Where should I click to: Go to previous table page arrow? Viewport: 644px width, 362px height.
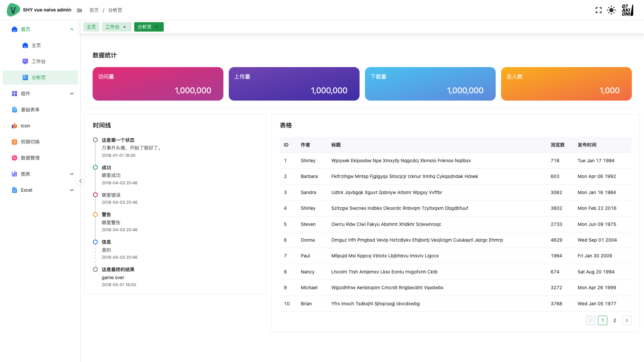[x=590, y=320]
